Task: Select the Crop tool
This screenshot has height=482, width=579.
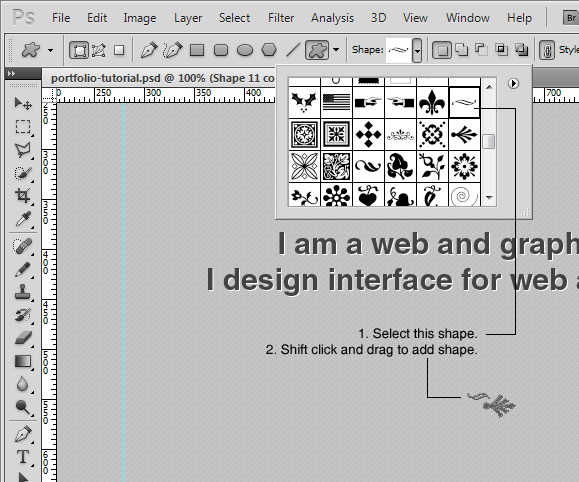Action: (23, 196)
